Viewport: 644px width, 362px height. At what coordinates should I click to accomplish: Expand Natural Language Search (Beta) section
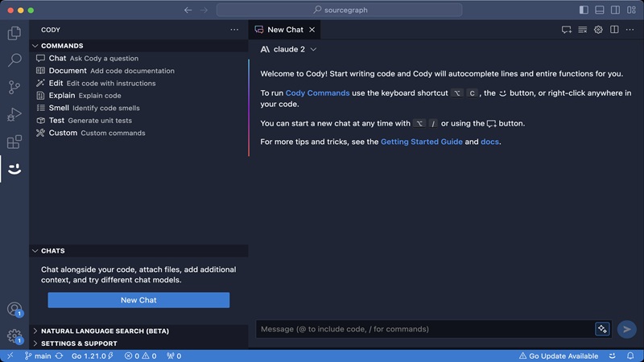(x=105, y=331)
